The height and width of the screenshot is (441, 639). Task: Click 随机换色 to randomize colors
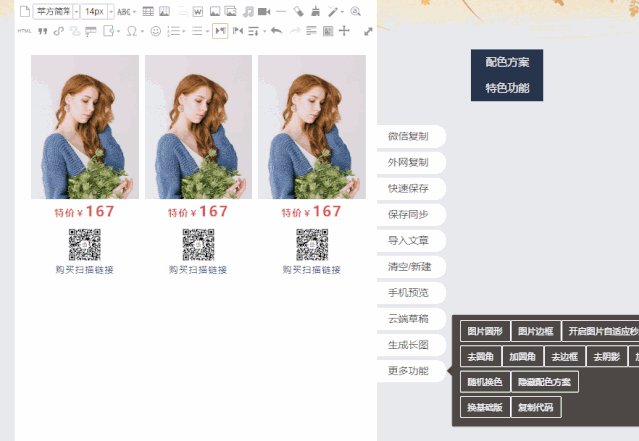[485, 382]
